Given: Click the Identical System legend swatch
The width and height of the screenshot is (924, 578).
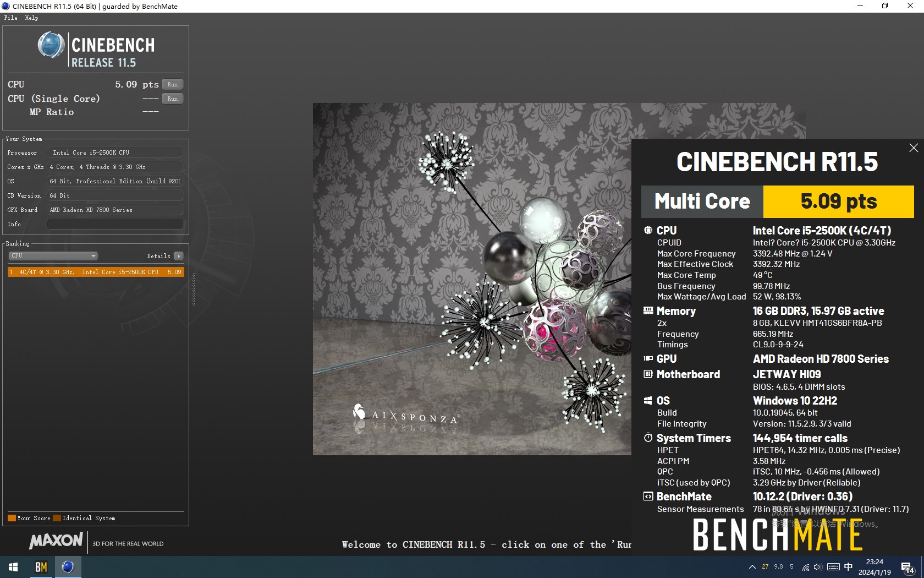Looking at the screenshot, I should click(57, 518).
